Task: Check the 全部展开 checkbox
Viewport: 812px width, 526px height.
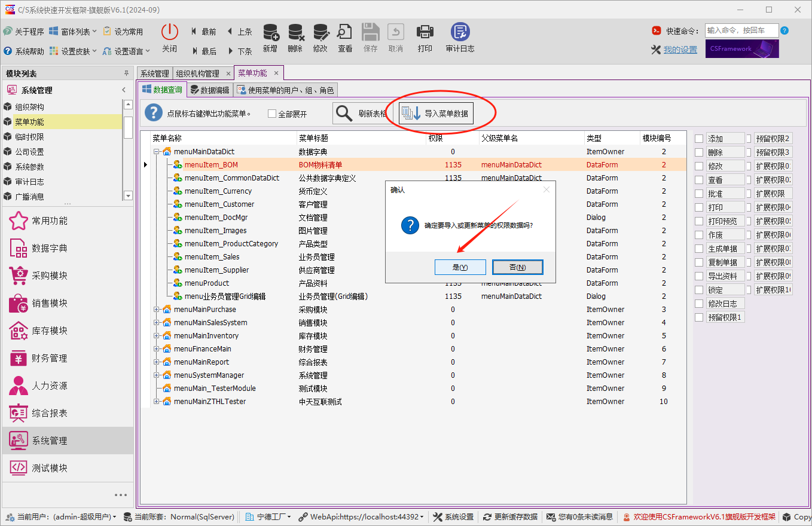Action: tap(272, 114)
